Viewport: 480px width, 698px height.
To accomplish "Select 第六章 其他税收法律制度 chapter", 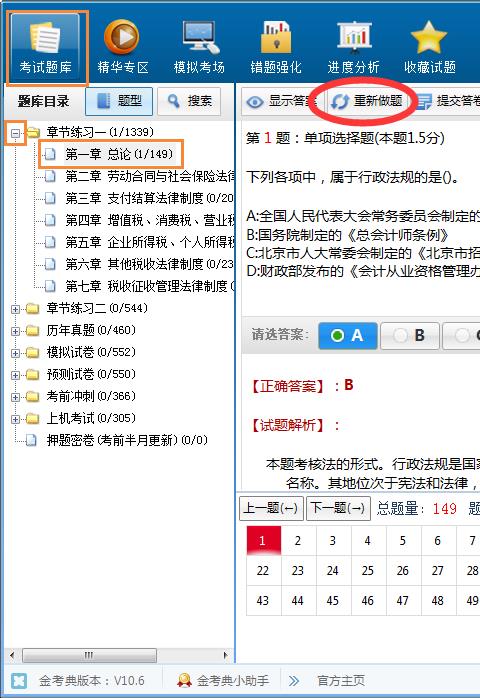I will [150, 264].
